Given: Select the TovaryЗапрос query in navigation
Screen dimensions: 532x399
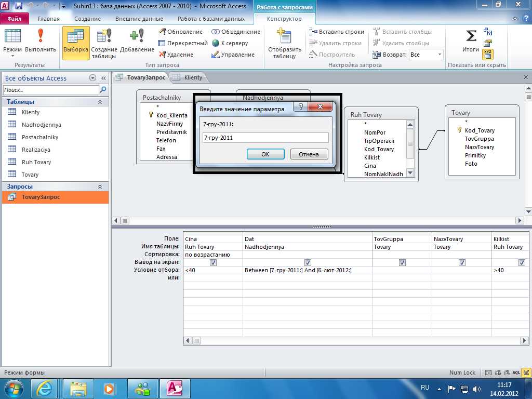Looking at the screenshot, I should 56,197.
